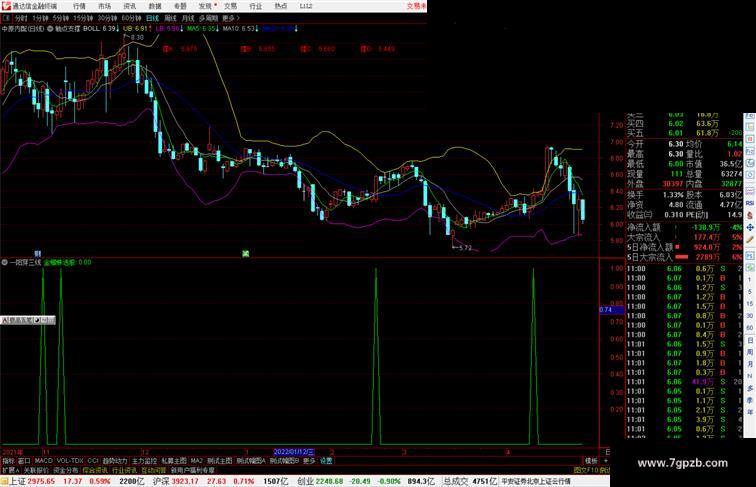The image size is (756, 487).
Task: Select the CCI indicator tab
Action: (93, 461)
